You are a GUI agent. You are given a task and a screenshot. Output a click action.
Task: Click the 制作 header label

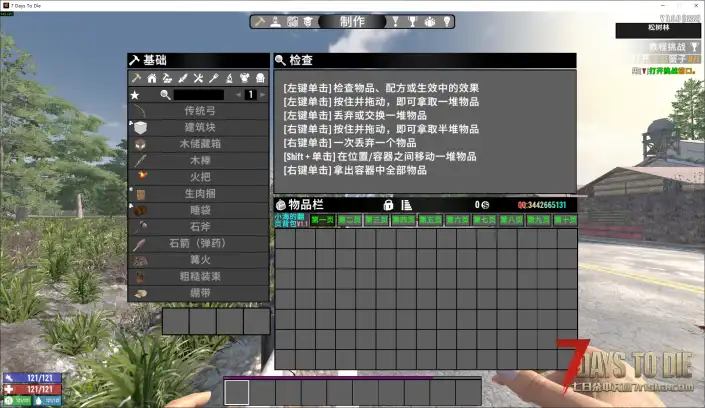click(x=352, y=22)
